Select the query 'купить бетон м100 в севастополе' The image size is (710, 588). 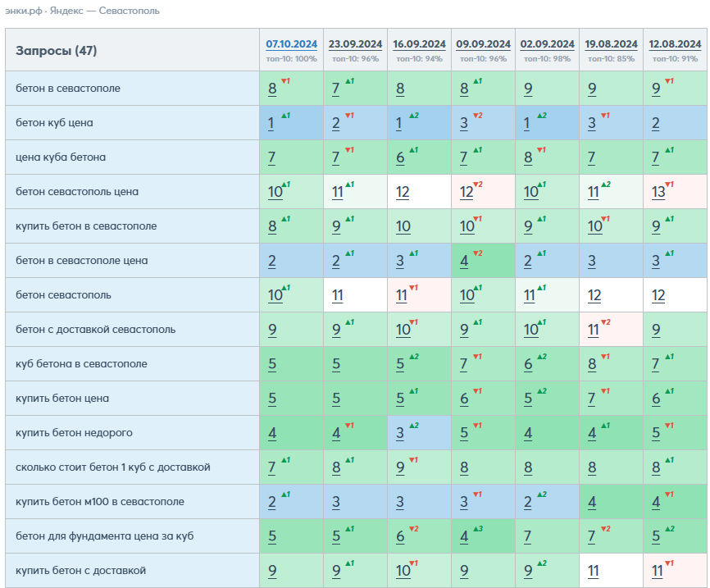[x=100, y=501]
